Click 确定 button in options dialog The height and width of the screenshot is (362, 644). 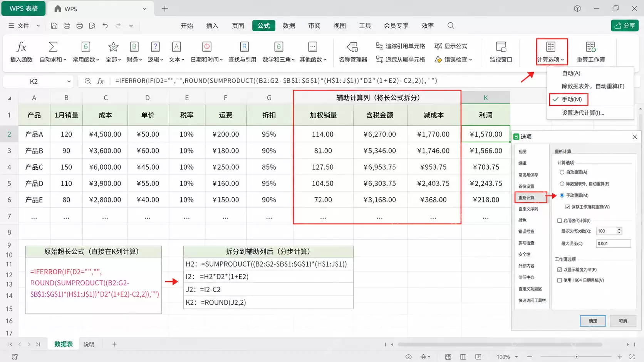coord(593,321)
